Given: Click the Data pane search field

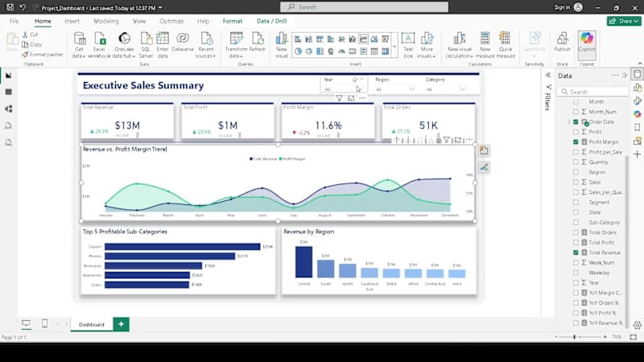Looking at the screenshot, I should pos(592,92).
